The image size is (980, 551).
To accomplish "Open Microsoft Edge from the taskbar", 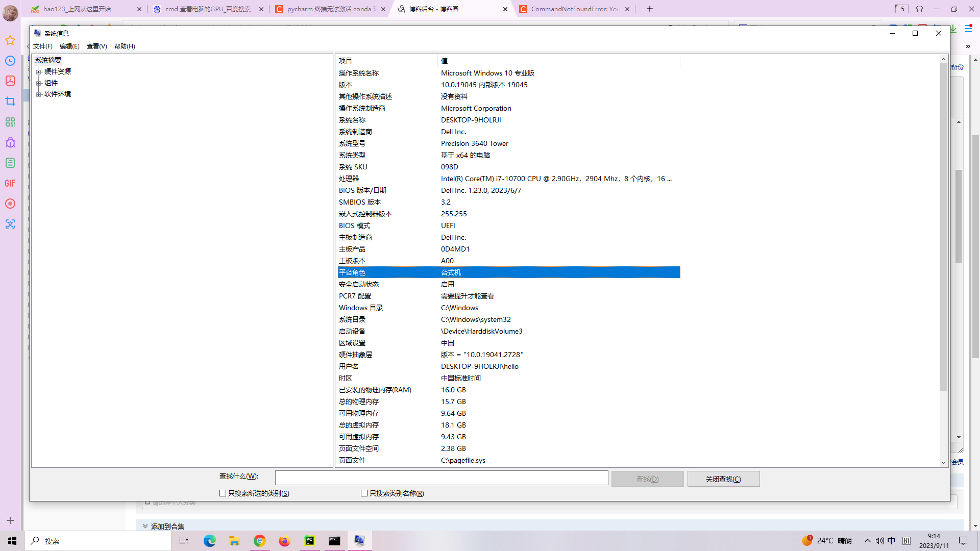I will click(209, 541).
